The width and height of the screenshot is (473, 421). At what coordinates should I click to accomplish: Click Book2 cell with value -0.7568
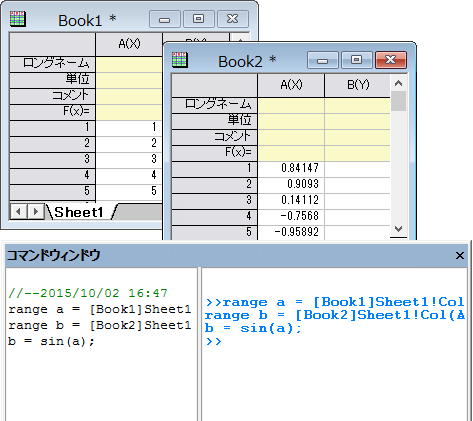[291, 217]
